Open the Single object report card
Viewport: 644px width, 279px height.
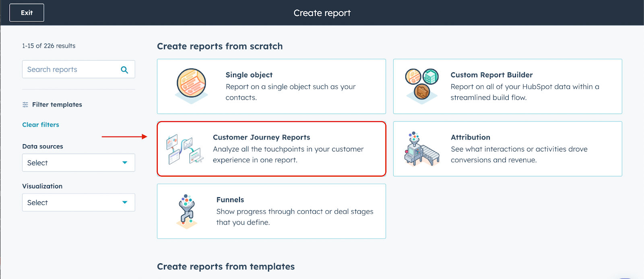click(x=272, y=86)
